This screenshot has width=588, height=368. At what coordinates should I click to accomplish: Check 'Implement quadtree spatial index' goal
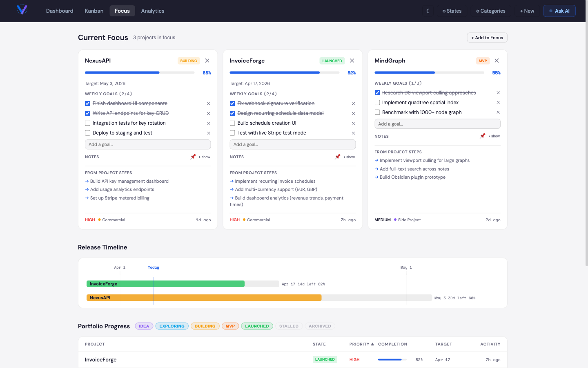pos(377,103)
